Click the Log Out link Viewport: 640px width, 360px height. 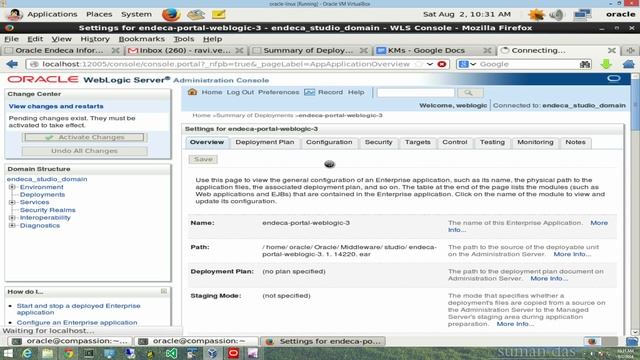240,92
